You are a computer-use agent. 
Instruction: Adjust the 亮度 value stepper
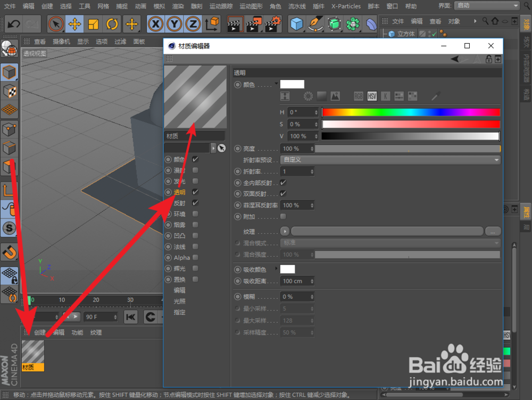[x=312, y=149]
